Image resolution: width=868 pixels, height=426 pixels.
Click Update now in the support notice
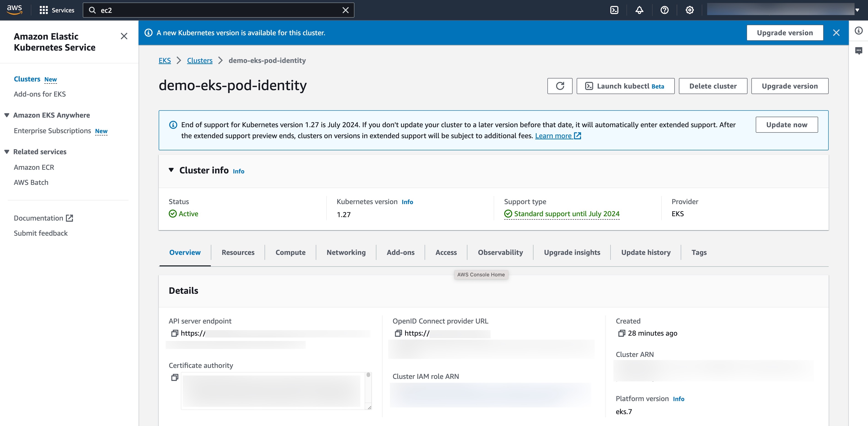pos(786,125)
